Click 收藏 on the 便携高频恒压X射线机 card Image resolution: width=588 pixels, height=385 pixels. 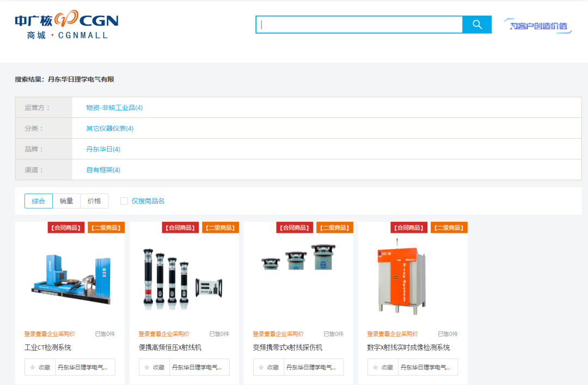pos(155,368)
